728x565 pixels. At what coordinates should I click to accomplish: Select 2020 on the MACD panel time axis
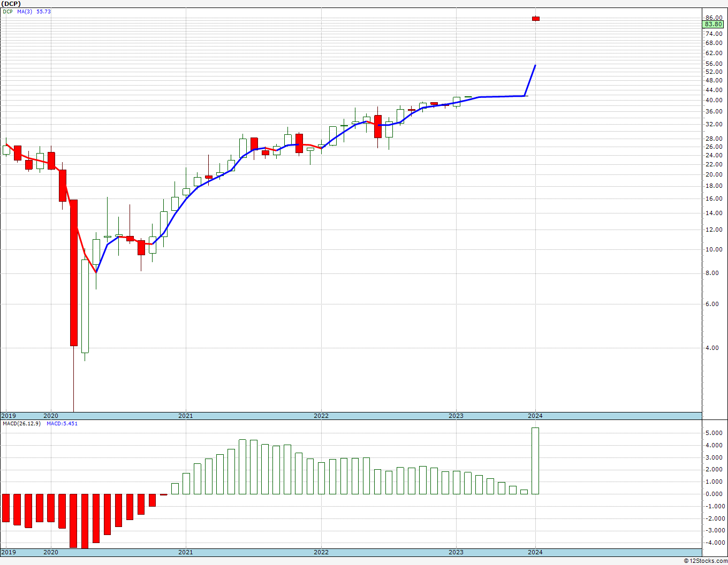click(x=51, y=552)
